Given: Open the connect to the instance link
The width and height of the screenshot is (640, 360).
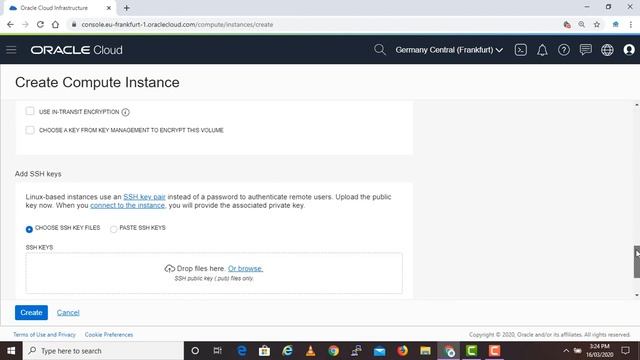Looking at the screenshot, I should (x=127, y=205).
